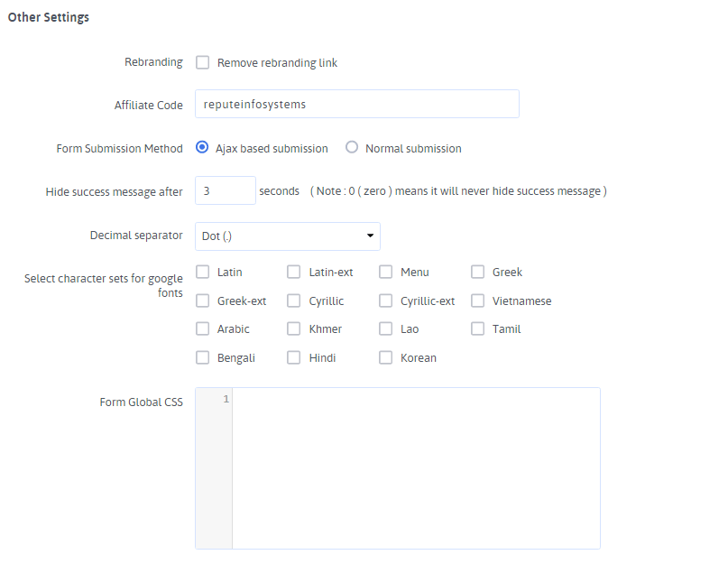The height and width of the screenshot is (564, 728).
Task: Check the Latin-ext character set
Action: pyautogui.click(x=294, y=272)
